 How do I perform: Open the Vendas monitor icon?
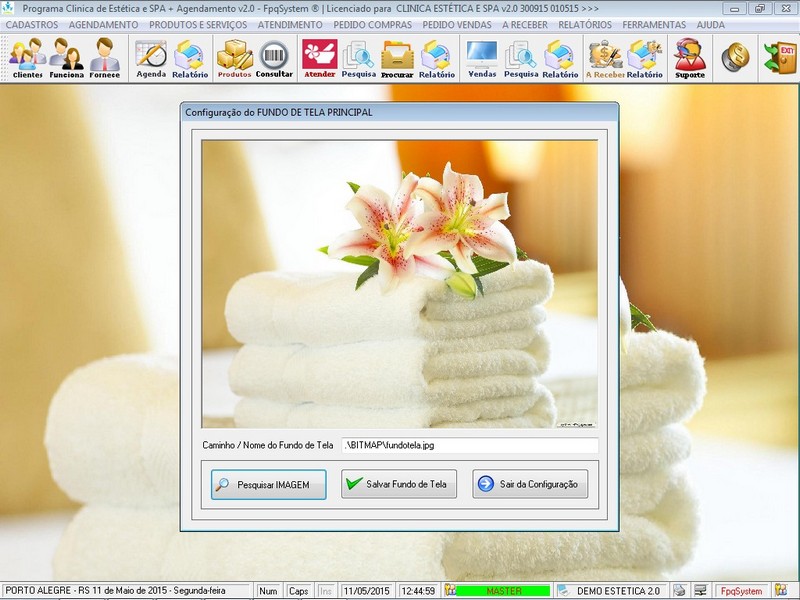coord(482,59)
